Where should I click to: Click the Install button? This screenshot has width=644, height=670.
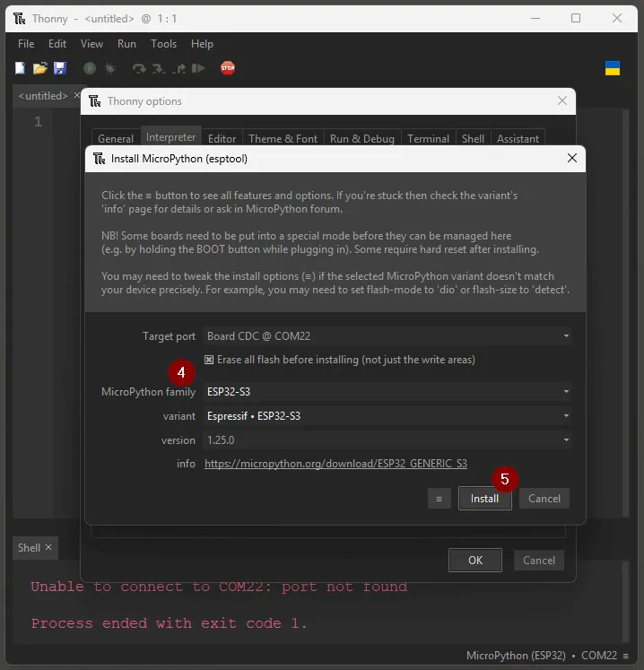point(484,499)
